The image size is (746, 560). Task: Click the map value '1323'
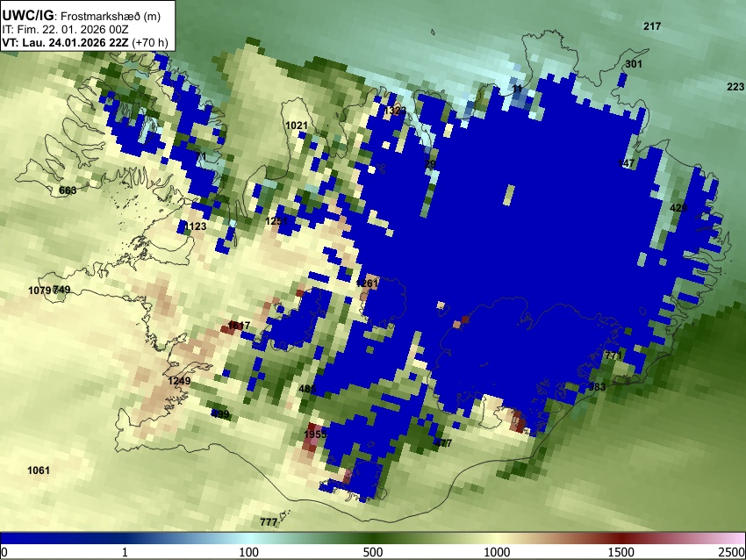395,111
